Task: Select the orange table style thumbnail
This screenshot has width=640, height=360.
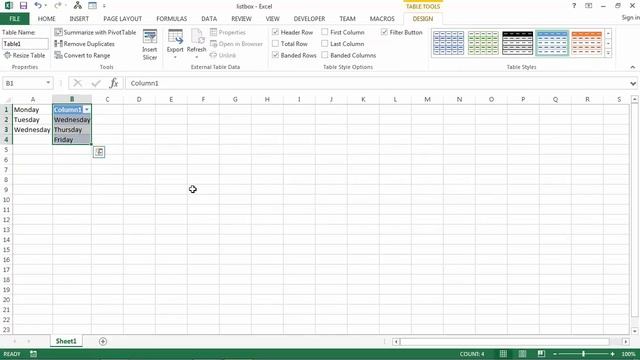Action: click(587, 43)
